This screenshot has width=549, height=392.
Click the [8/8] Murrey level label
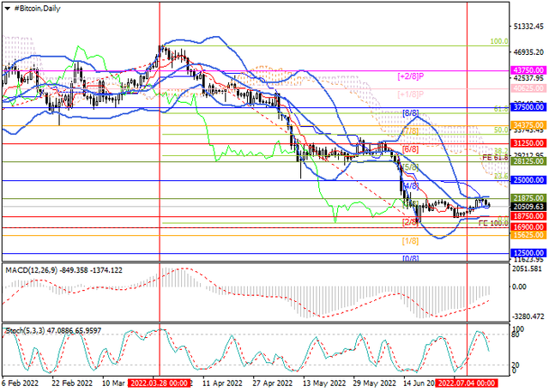[410, 113]
